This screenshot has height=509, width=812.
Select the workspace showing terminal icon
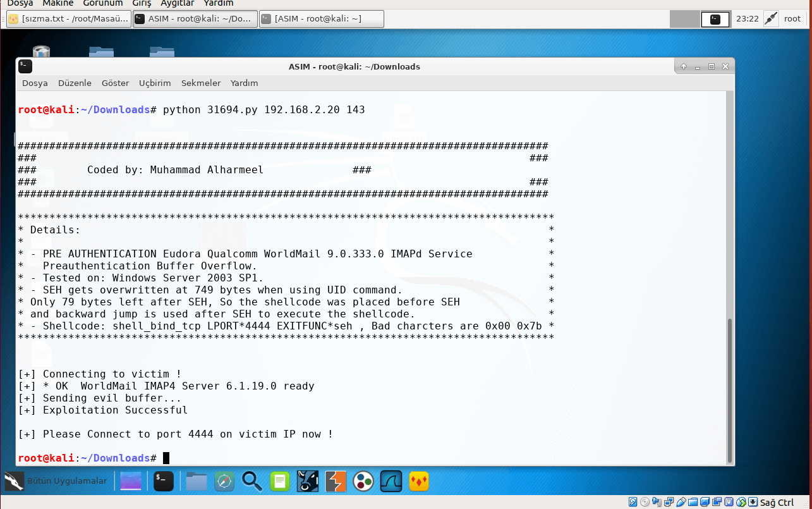click(x=715, y=19)
